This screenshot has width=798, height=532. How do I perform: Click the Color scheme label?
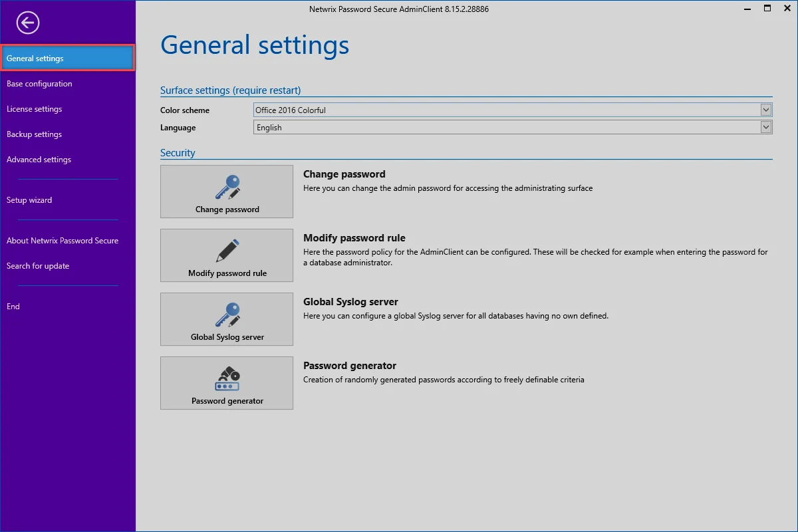(185, 110)
